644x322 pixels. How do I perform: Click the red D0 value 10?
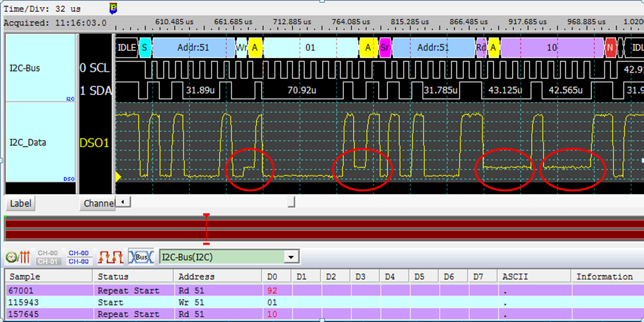point(272,315)
